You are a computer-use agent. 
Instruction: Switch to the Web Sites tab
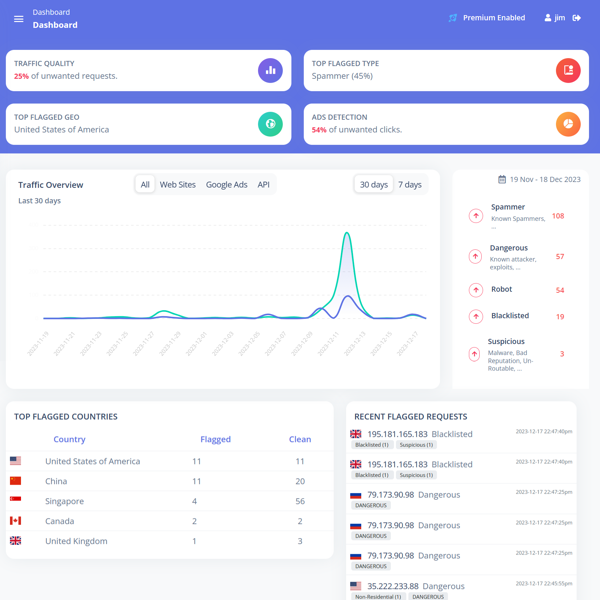tap(178, 185)
